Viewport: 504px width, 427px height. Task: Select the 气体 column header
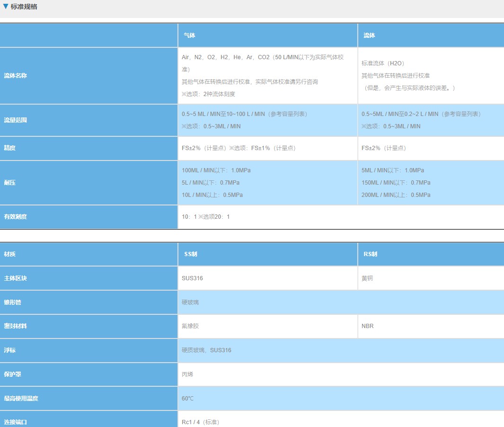tap(189, 36)
